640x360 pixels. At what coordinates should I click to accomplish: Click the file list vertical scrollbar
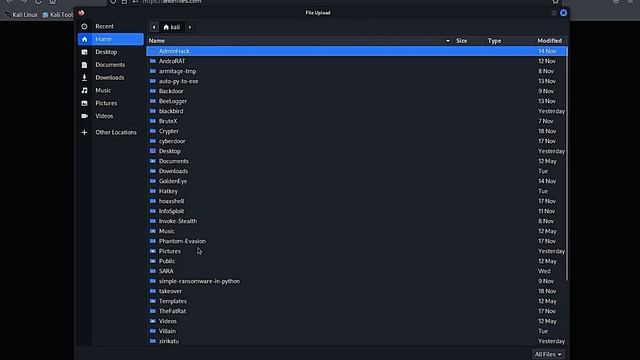[567, 163]
